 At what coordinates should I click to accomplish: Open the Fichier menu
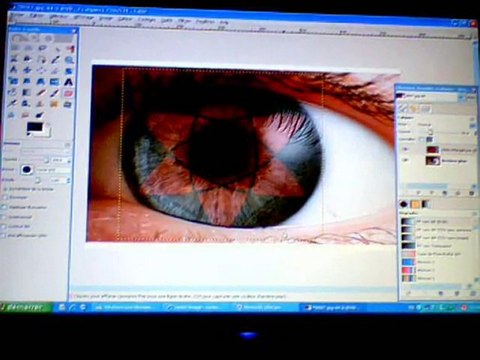[x=17, y=15]
